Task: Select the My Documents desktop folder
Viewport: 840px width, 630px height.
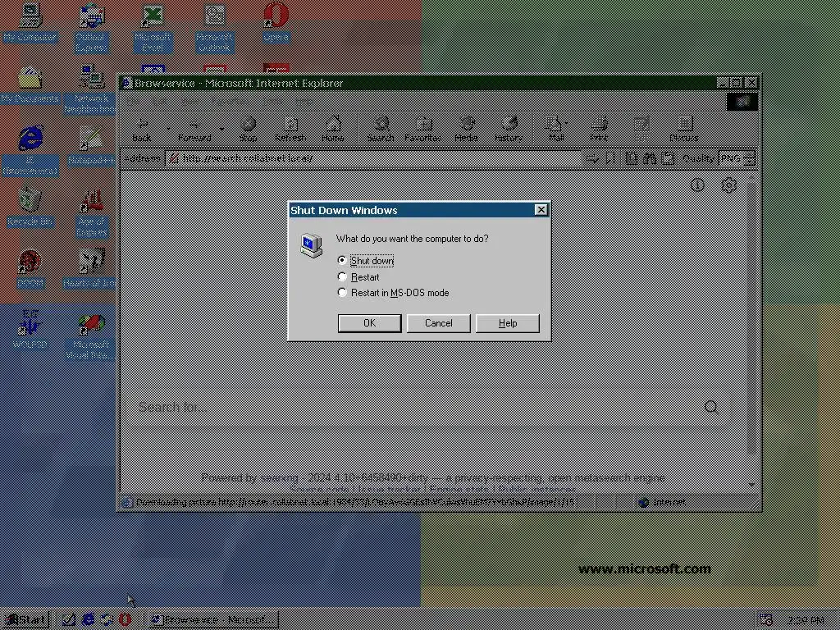Action: click(30, 84)
